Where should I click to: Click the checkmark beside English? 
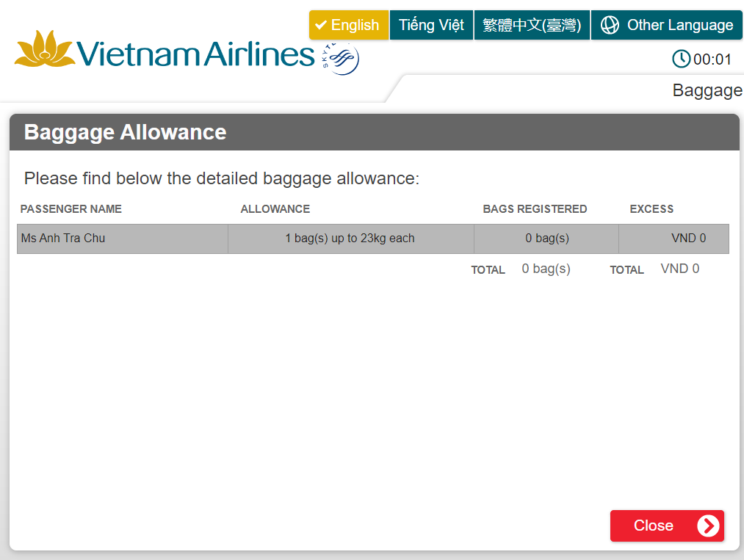click(x=321, y=25)
